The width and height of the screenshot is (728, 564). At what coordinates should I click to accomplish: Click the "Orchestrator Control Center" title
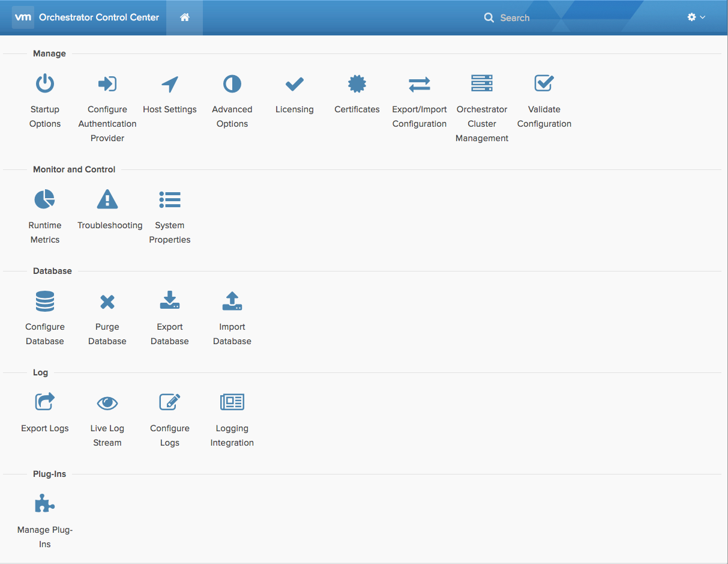point(99,17)
